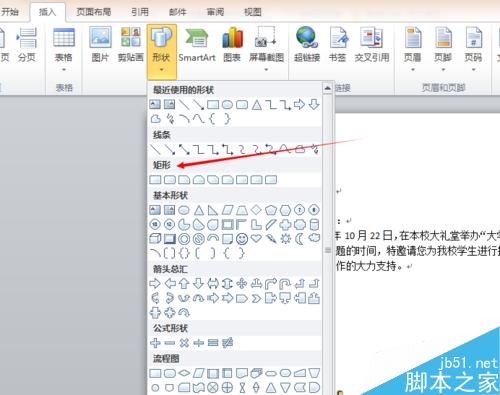The image size is (500, 395).
Task: Choose the triangle in 最近使用的形状
Action: coord(257,104)
